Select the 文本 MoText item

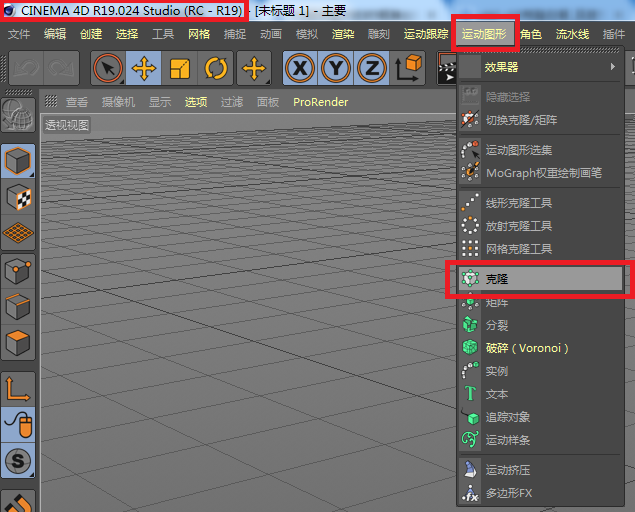tap(540, 394)
